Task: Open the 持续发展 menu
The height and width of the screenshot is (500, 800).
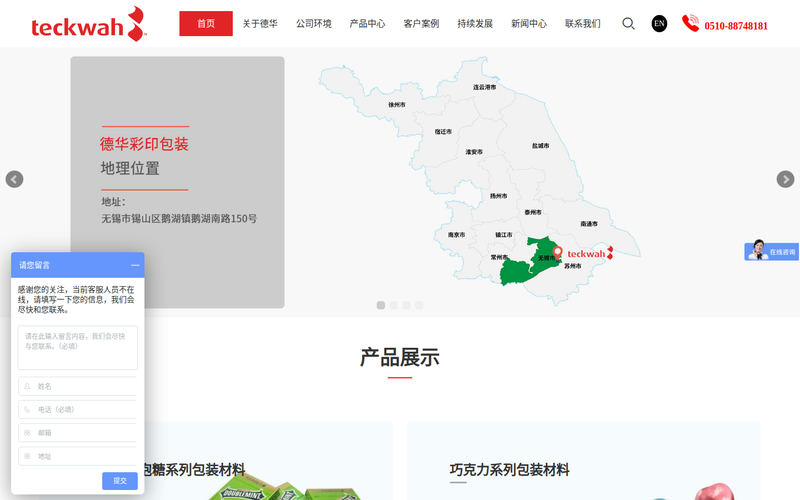Action: [x=475, y=23]
